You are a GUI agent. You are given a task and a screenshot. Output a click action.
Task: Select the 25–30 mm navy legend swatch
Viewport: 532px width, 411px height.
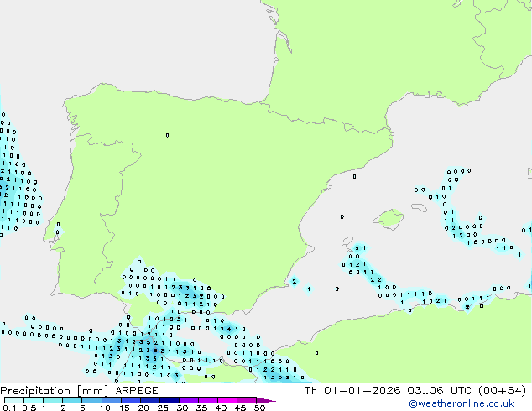click(x=170, y=400)
